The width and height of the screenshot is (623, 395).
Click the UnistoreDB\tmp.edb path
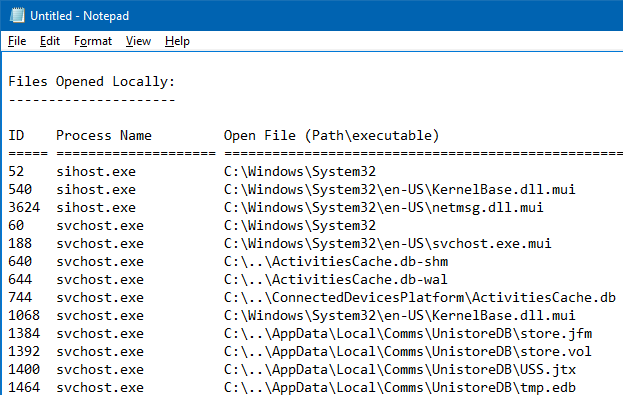(400, 387)
